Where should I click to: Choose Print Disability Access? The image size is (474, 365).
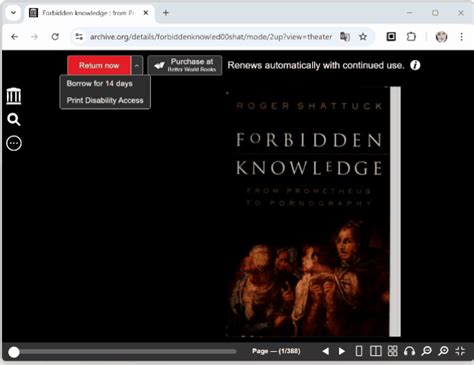coord(105,100)
